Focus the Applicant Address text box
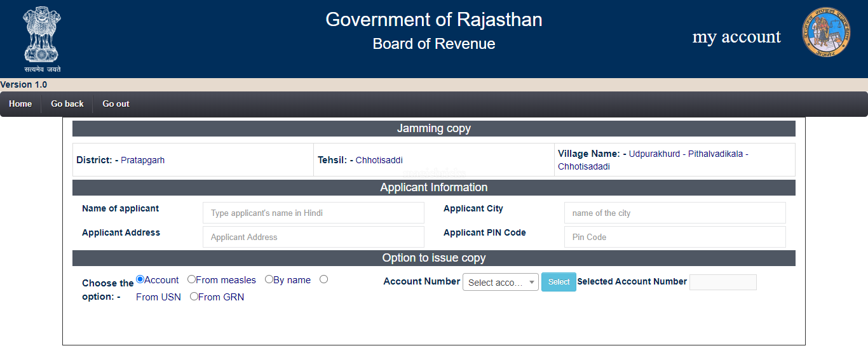The image size is (868, 348). (313, 238)
